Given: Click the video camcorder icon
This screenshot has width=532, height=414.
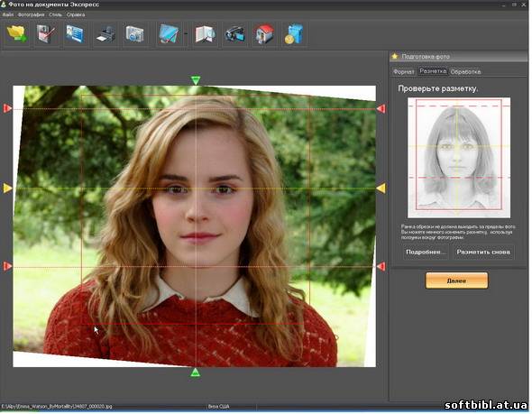Looking at the screenshot, I should click(234, 34).
